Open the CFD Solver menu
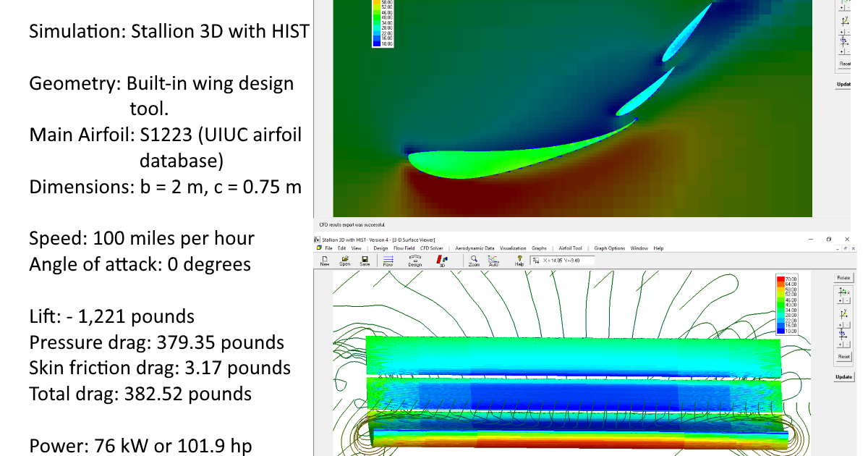Viewport: 868px width, 456px height. tap(431, 248)
